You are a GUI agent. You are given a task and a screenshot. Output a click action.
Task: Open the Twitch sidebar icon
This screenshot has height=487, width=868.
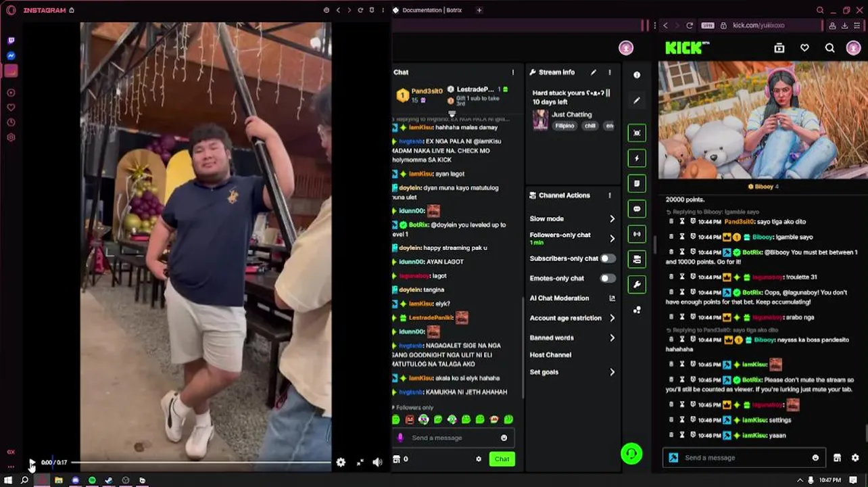(x=11, y=41)
